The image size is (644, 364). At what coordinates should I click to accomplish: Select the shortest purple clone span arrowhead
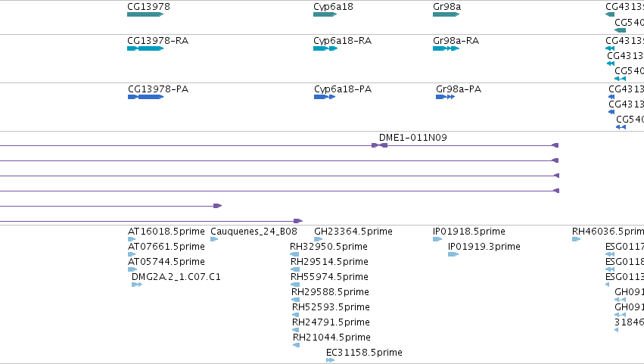pos(218,206)
